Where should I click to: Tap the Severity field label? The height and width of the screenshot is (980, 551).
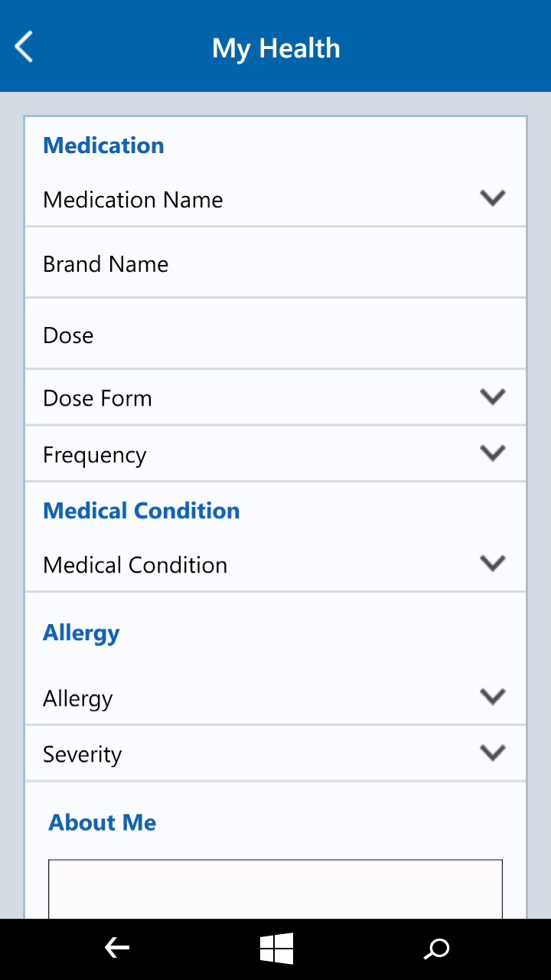pyautogui.click(x=82, y=754)
